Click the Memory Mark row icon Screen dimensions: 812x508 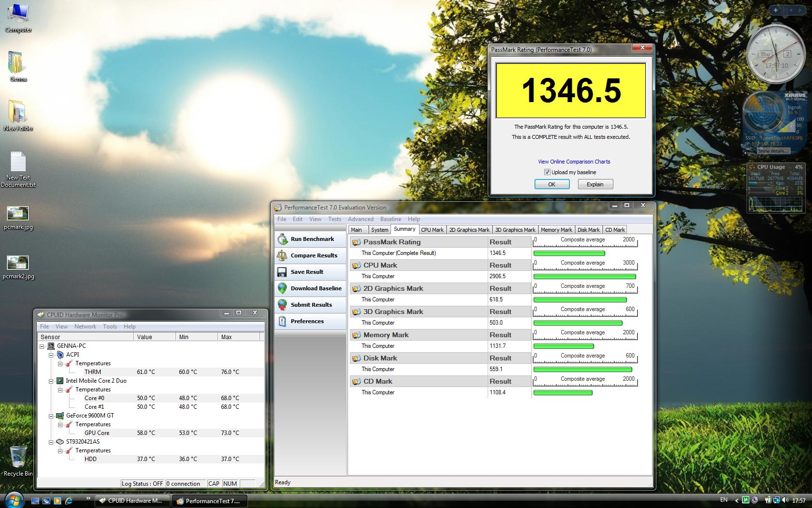pos(356,335)
